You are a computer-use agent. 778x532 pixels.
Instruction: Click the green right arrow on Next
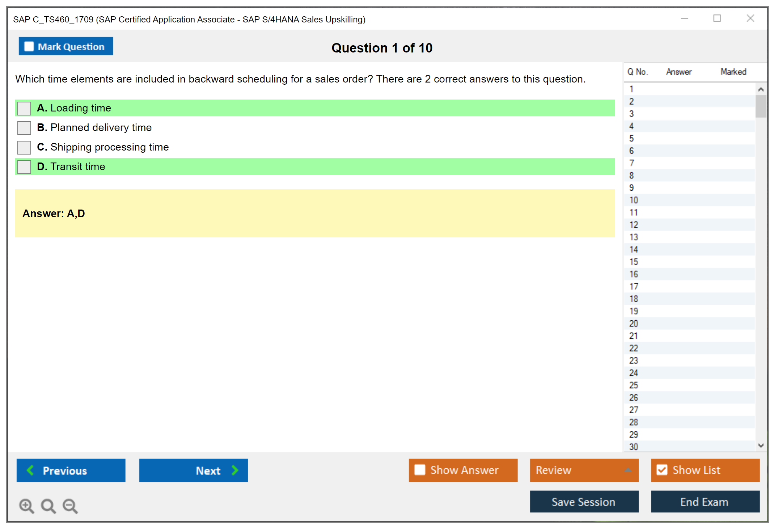[x=235, y=470]
